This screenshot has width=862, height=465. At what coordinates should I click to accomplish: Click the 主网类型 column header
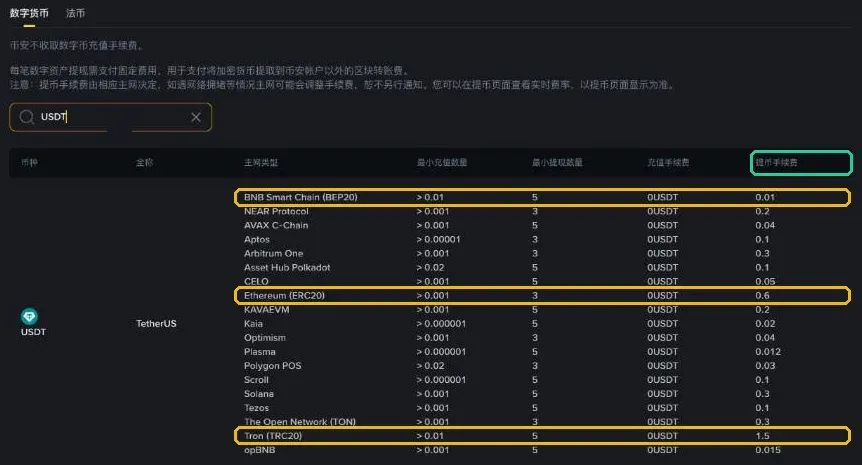[x=261, y=162]
